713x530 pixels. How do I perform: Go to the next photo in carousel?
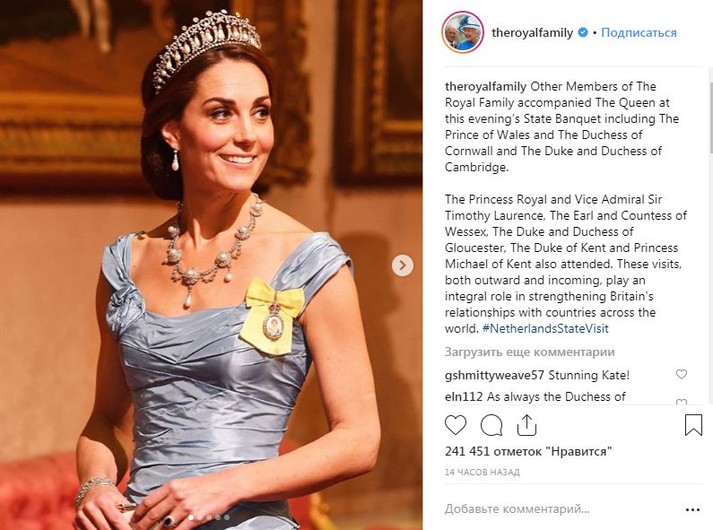point(402,265)
